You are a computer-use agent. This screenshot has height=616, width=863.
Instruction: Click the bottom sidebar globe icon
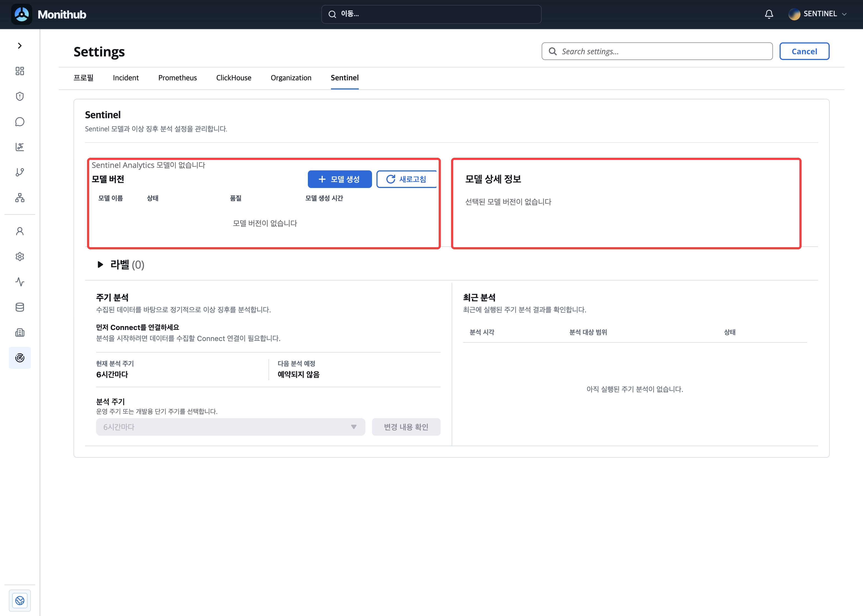20,600
